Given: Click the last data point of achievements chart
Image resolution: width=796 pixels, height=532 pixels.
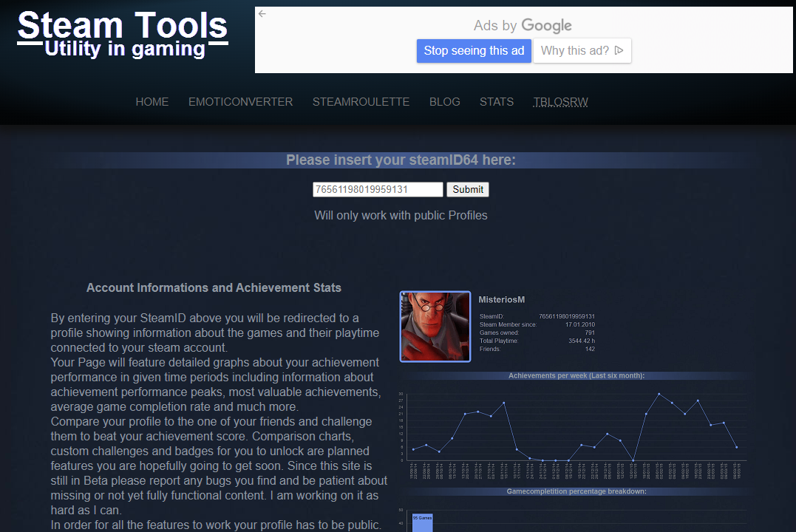Looking at the screenshot, I should click(x=736, y=447).
